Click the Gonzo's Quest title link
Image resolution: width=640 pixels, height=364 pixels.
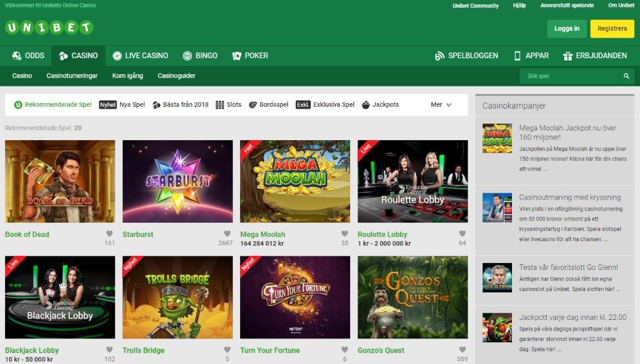[x=381, y=350]
